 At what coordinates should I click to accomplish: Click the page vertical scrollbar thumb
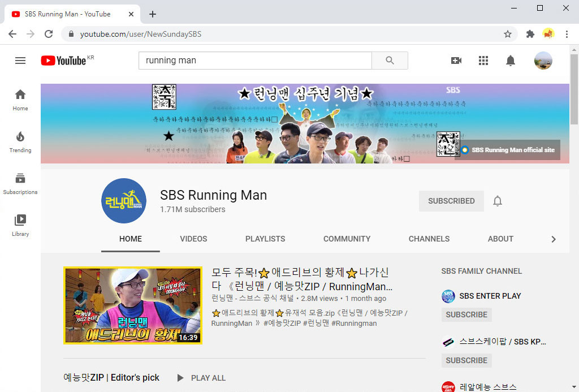tap(574, 89)
